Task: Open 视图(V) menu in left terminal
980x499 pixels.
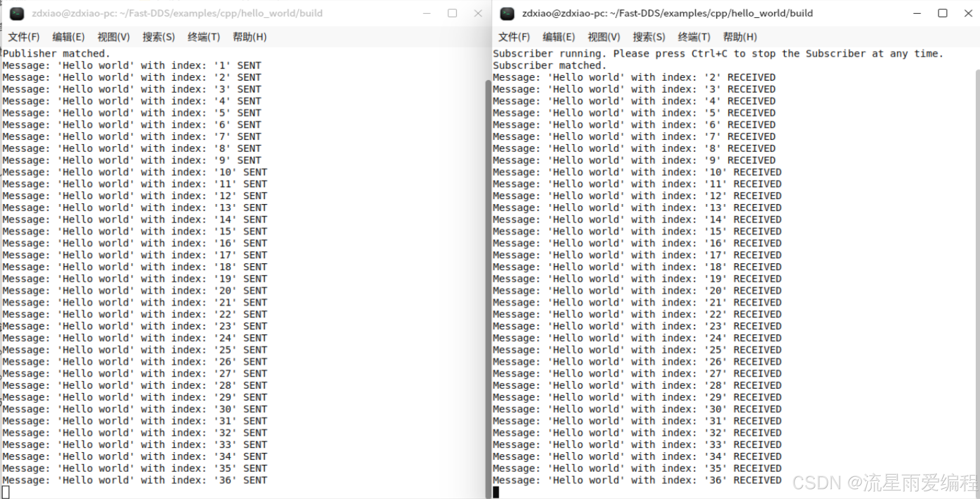Action: (114, 37)
